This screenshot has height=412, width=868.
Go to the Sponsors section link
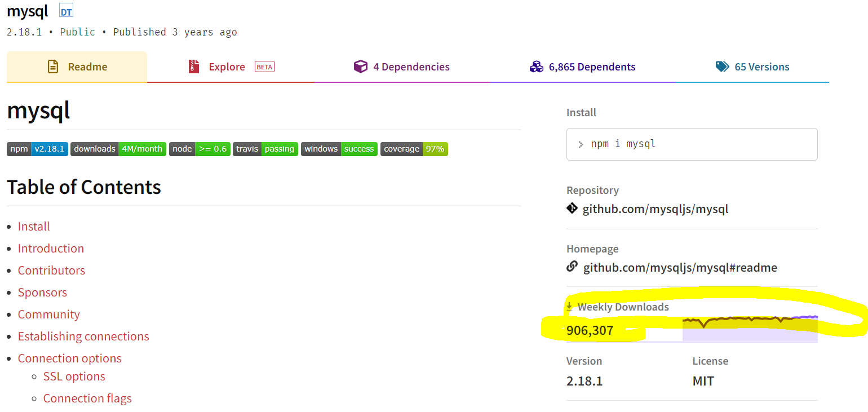point(42,292)
